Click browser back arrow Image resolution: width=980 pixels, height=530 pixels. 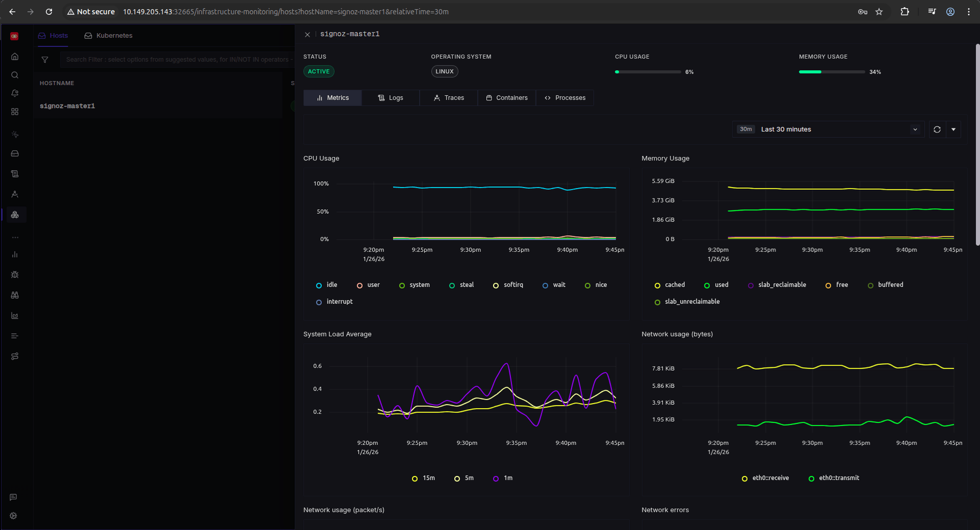[12, 12]
